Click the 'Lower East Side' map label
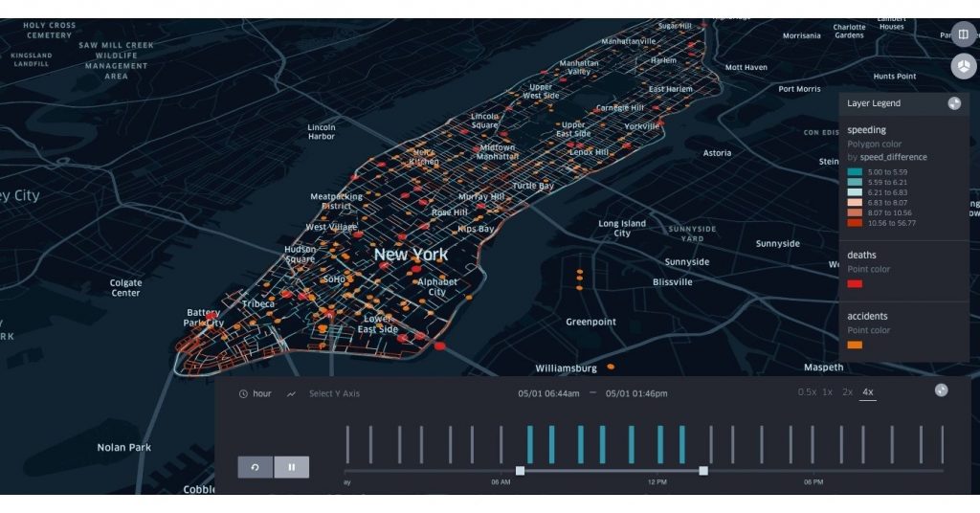 coord(377,323)
